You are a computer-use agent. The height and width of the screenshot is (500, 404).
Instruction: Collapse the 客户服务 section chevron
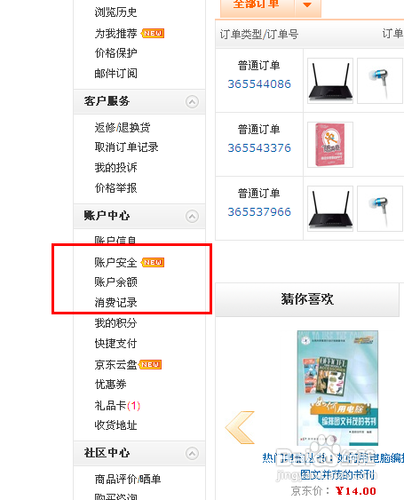[192, 102]
